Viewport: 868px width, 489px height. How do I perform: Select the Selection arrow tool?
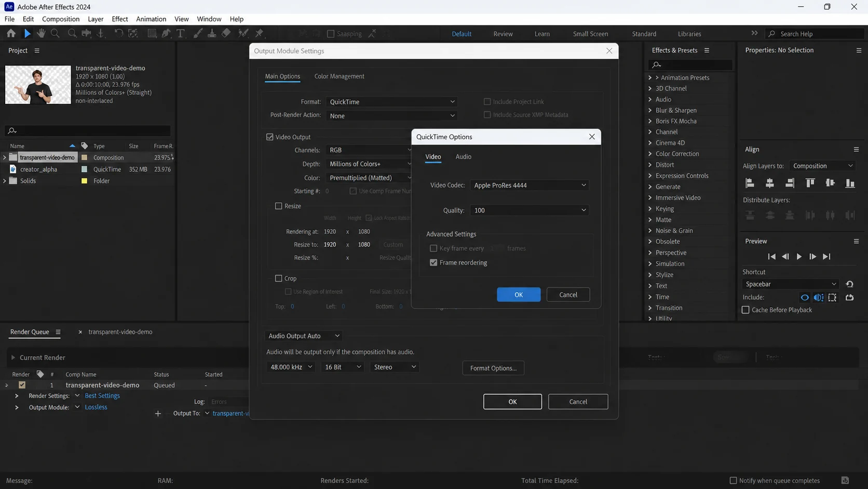(x=27, y=33)
